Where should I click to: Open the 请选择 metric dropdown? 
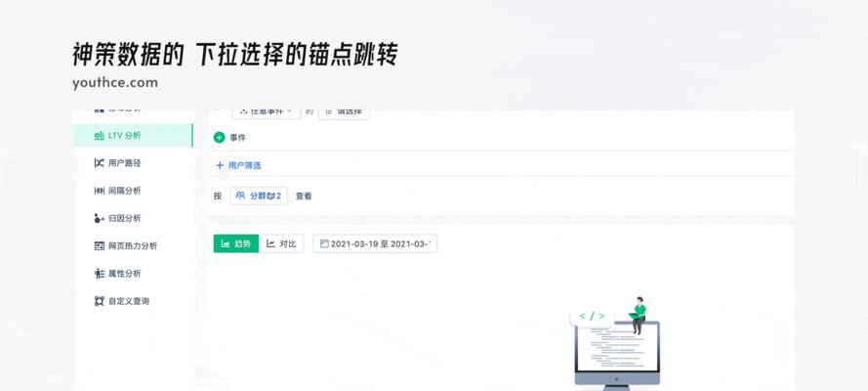point(344,112)
